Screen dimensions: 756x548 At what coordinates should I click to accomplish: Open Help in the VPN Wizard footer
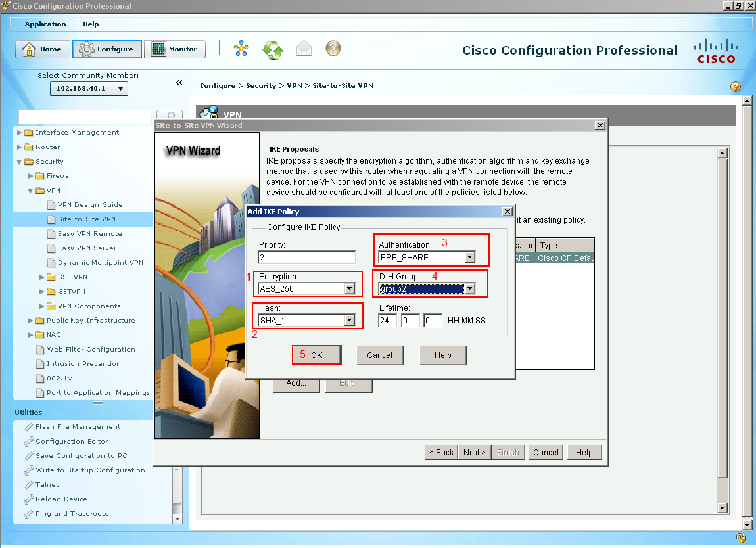pos(584,453)
